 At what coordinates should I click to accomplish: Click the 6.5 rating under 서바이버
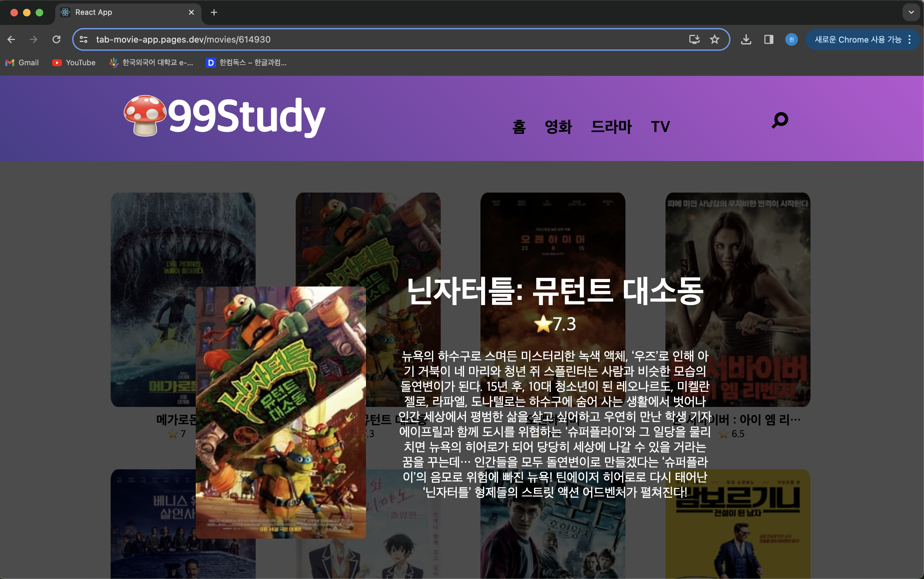click(731, 434)
